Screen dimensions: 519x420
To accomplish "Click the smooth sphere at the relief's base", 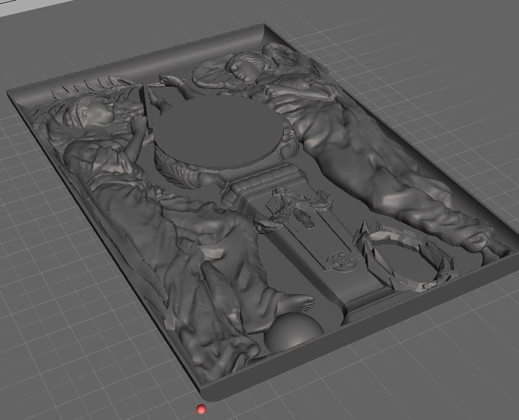I will click(x=293, y=332).
